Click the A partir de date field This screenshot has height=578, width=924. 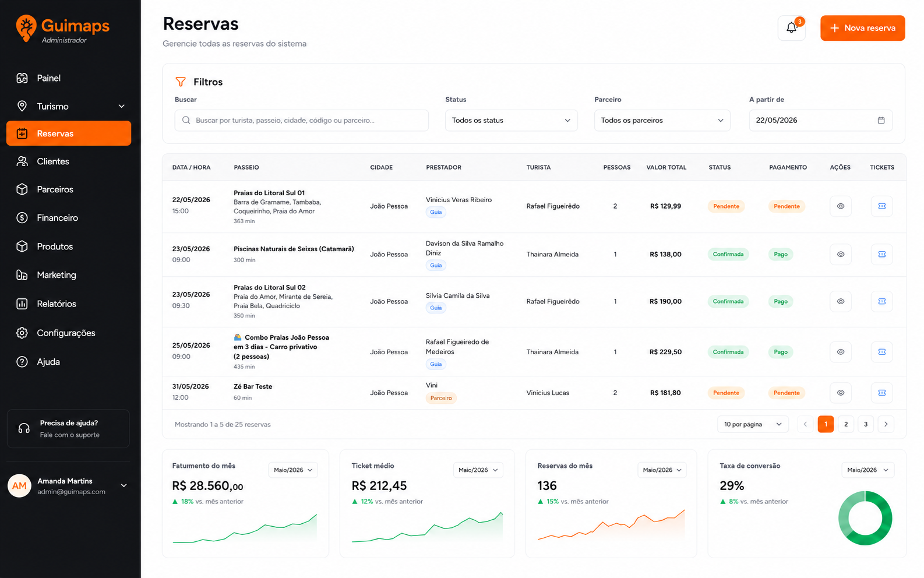[x=820, y=120]
